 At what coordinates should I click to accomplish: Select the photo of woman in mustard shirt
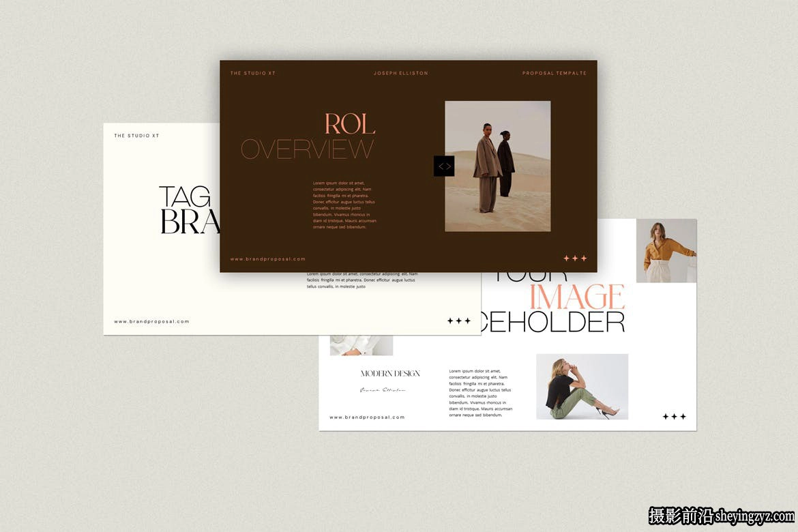pyautogui.click(x=666, y=251)
